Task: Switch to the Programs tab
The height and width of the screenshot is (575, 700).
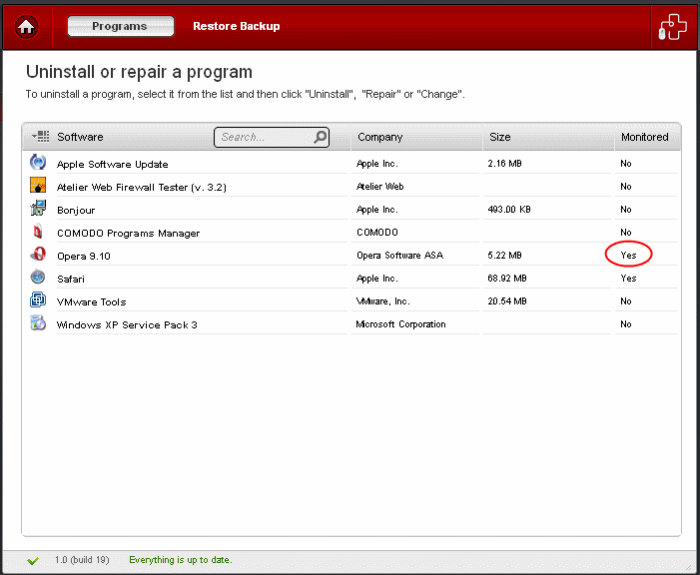Action: (121, 26)
